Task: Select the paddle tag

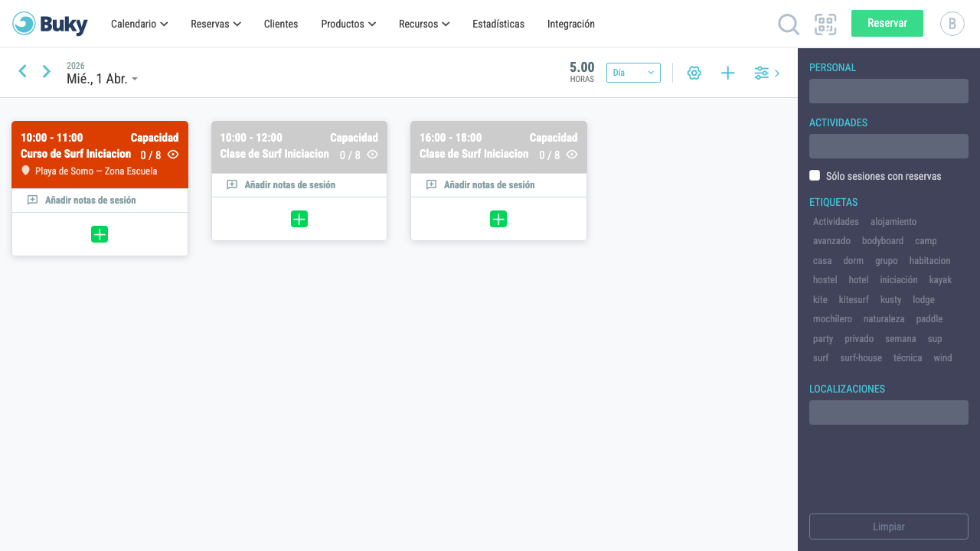Action: point(929,319)
